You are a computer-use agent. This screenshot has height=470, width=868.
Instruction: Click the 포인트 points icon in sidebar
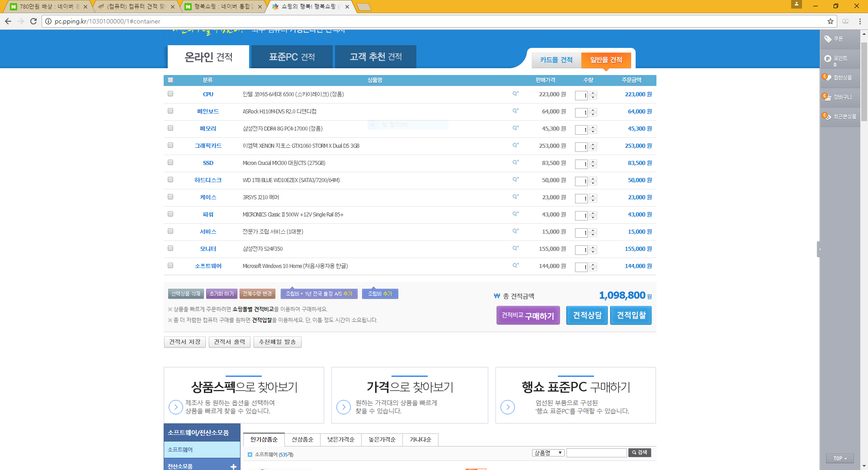coord(828,59)
